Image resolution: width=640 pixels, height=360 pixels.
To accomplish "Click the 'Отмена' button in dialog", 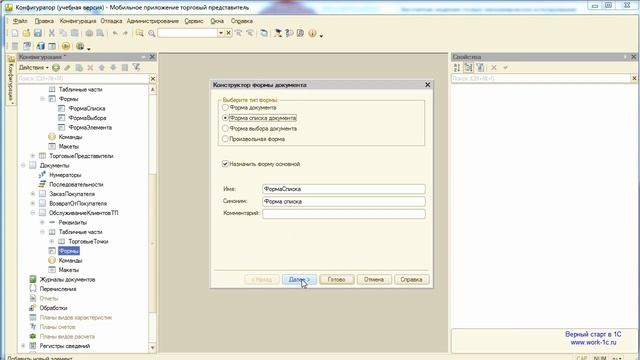I will point(374,280).
